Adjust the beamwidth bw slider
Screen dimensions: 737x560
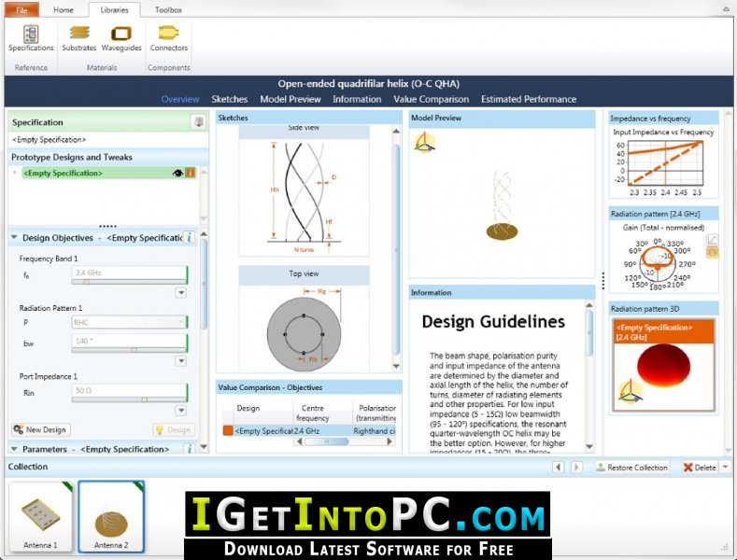(x=134, y=350)
